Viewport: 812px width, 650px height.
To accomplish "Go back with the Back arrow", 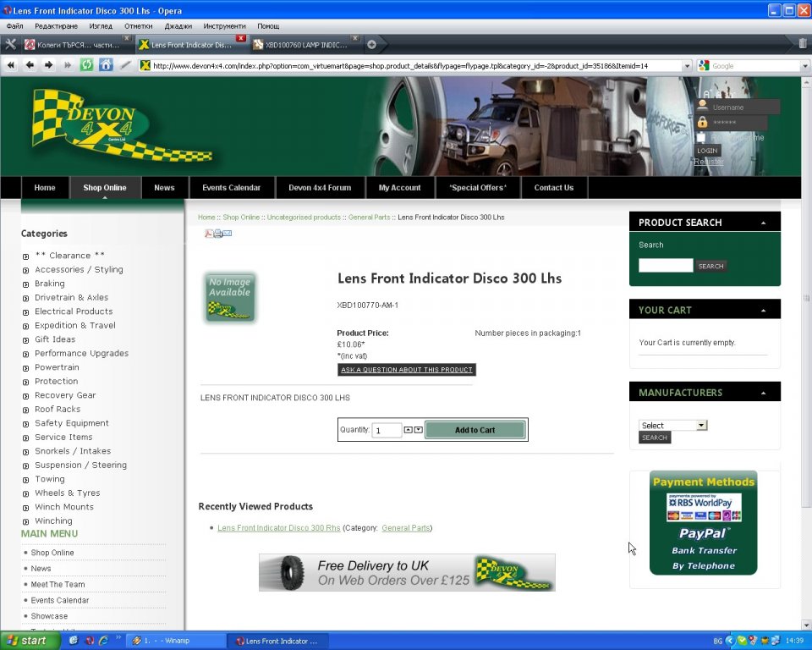I will pos(30,65).
